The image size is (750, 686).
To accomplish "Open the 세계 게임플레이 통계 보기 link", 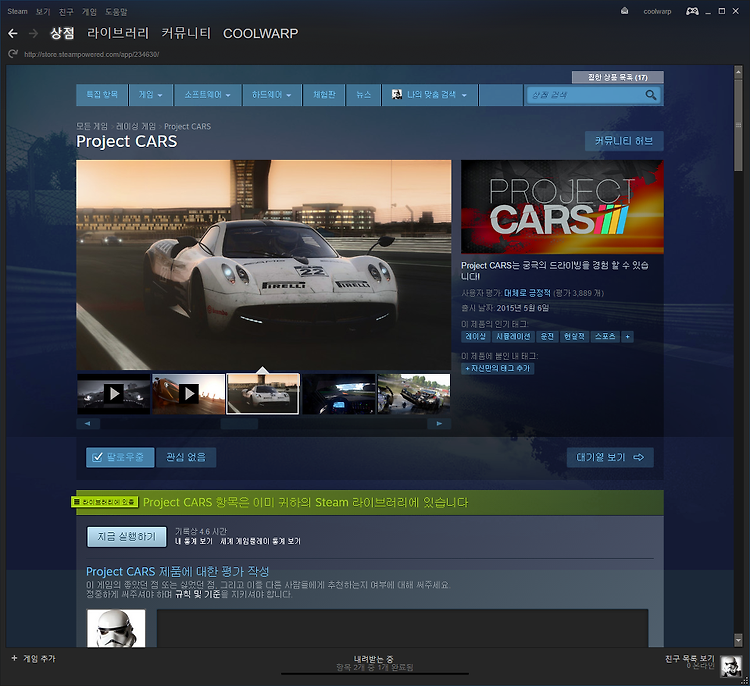I will (260, 541).
